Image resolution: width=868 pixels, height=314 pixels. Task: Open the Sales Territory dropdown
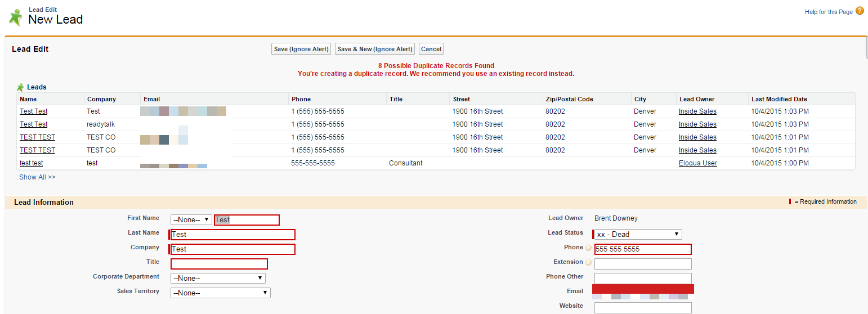coord(221,293)
